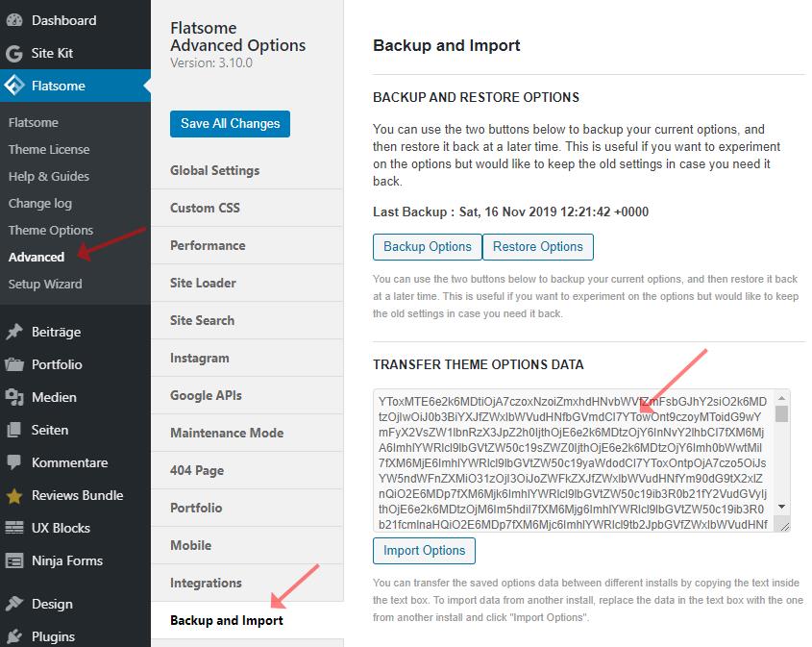Go to Theme License page
The width and height of the screenshot is (812, 647).
[49, 149]
